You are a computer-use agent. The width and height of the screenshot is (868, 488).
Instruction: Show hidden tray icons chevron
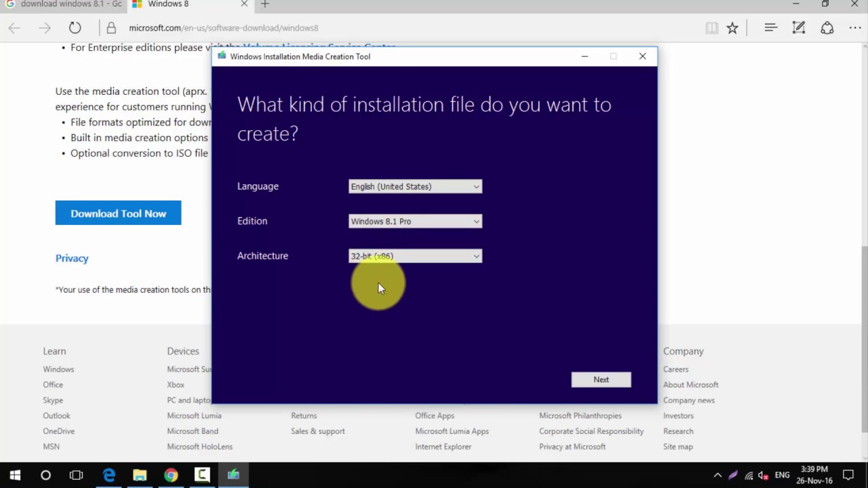click(717, 475)
